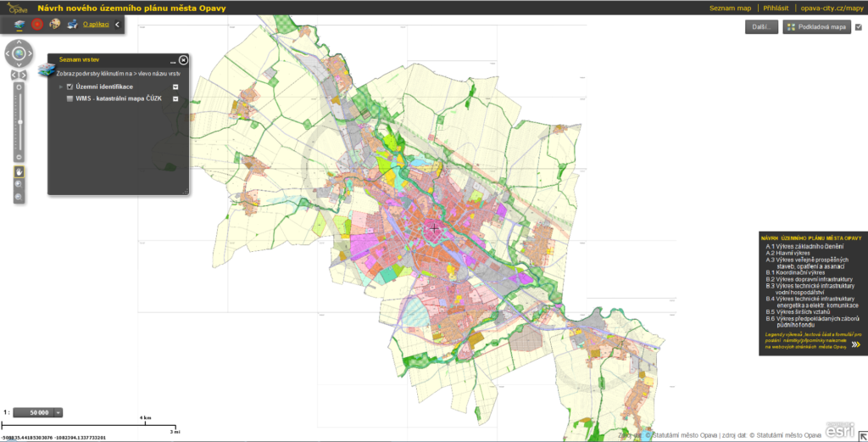The width and height of the screenshot is (868, 442).
Task: Select the hand pan tool
Action: click(x=19, y=171)
